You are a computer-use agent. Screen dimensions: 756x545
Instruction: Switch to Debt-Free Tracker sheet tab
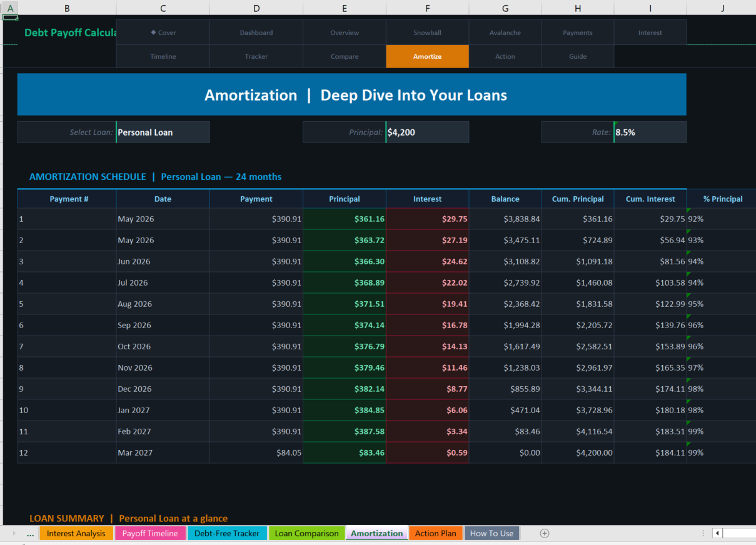point(227,533)
